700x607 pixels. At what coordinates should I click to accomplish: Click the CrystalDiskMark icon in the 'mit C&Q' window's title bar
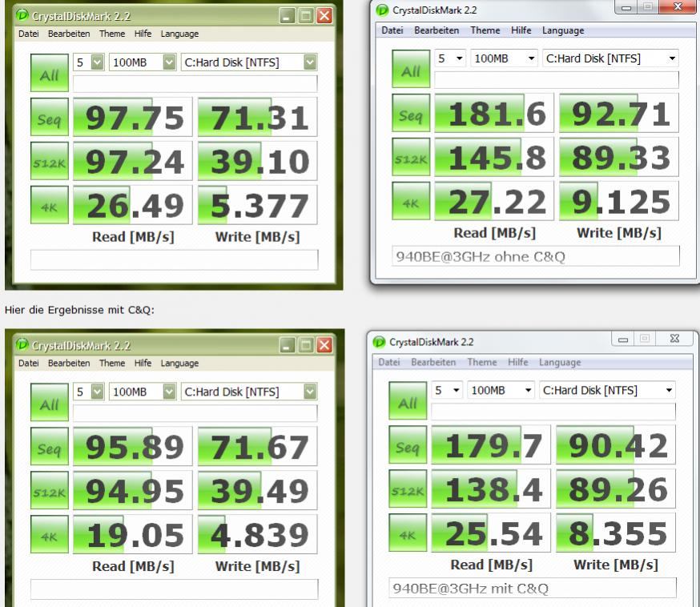coord(379,342)
